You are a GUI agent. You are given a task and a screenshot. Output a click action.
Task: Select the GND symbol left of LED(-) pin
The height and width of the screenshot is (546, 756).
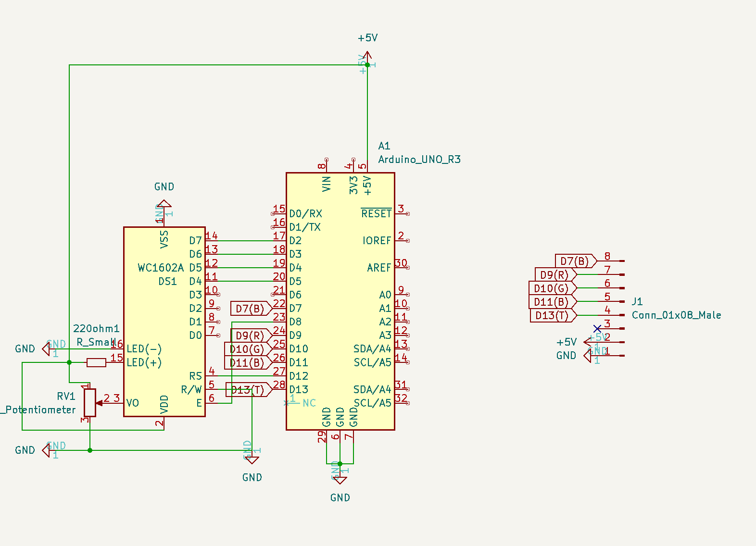click(x=46, y=349)
